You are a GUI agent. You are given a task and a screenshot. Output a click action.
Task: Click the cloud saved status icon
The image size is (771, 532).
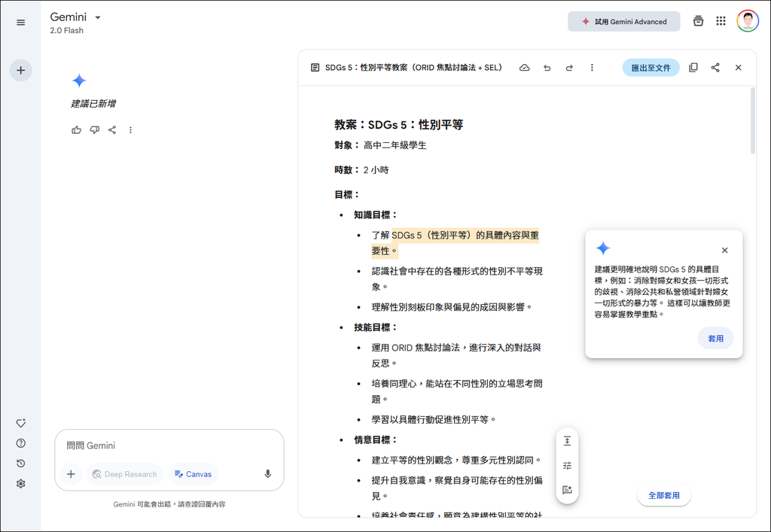coord(525,68)
